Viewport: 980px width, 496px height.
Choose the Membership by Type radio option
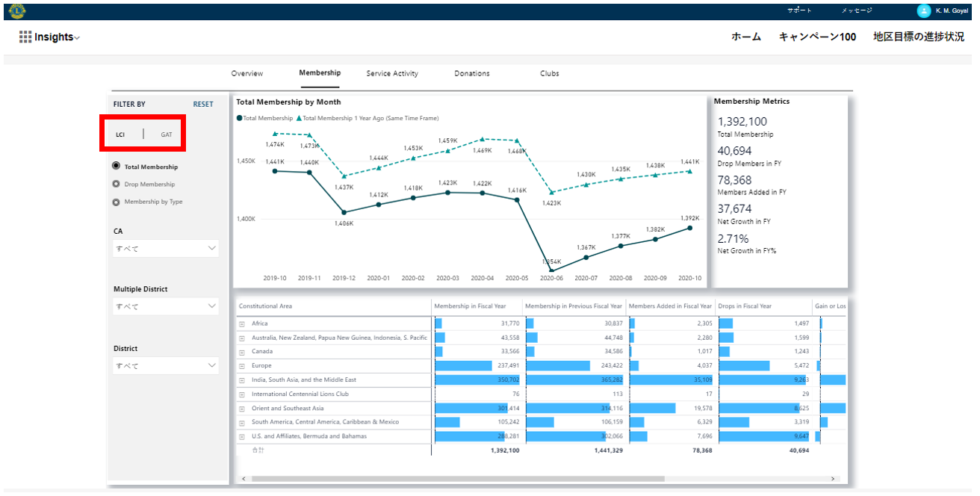116,202
